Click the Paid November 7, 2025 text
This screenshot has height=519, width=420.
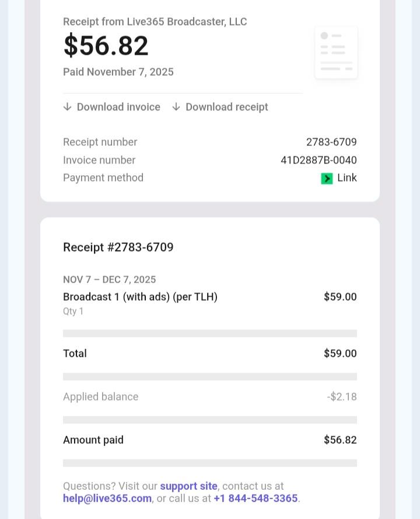point(118,72)
